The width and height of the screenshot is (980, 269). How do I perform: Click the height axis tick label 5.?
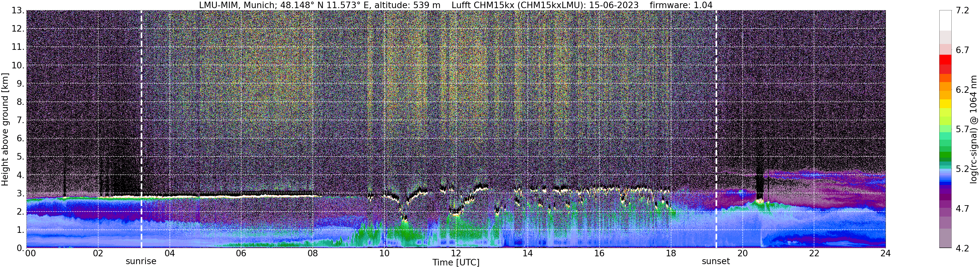21,157
